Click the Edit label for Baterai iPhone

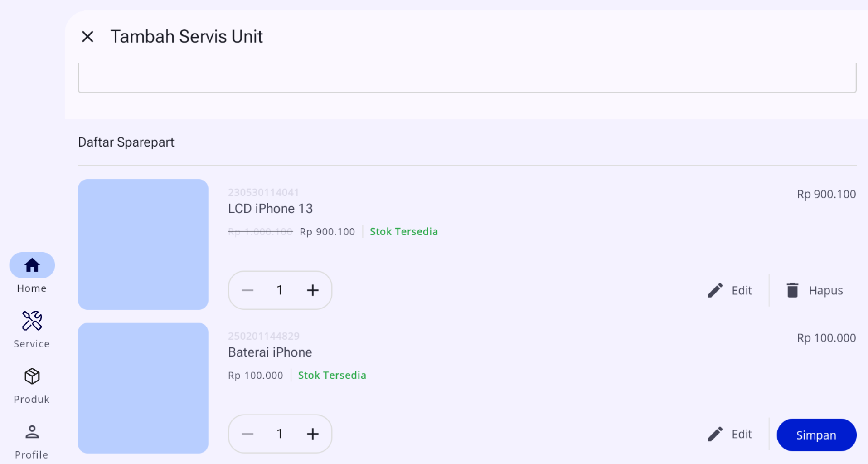(742, 434)
